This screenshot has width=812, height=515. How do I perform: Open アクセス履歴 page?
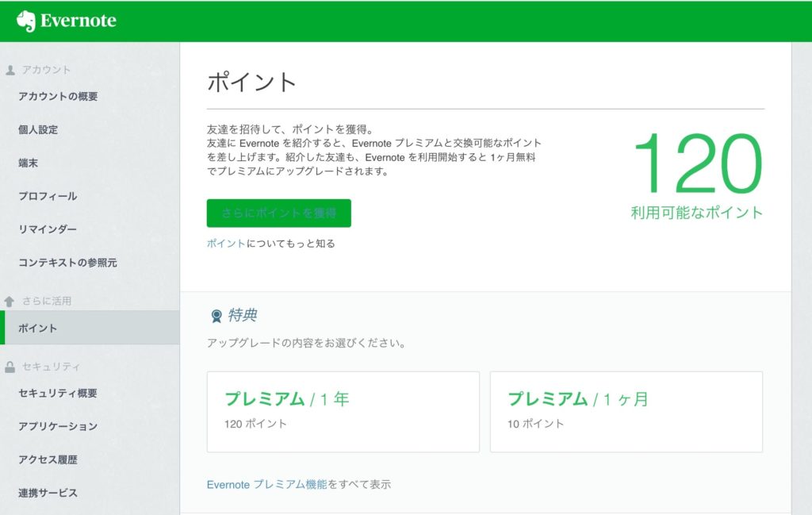pyautogui.click(x=48, y=459)
